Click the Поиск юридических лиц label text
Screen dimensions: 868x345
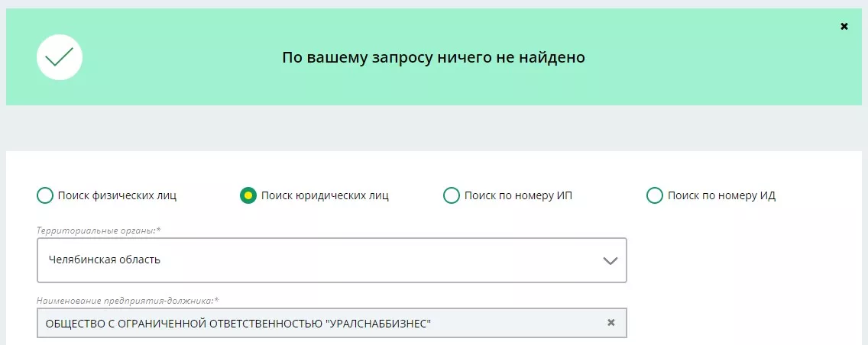pos(325,195)
